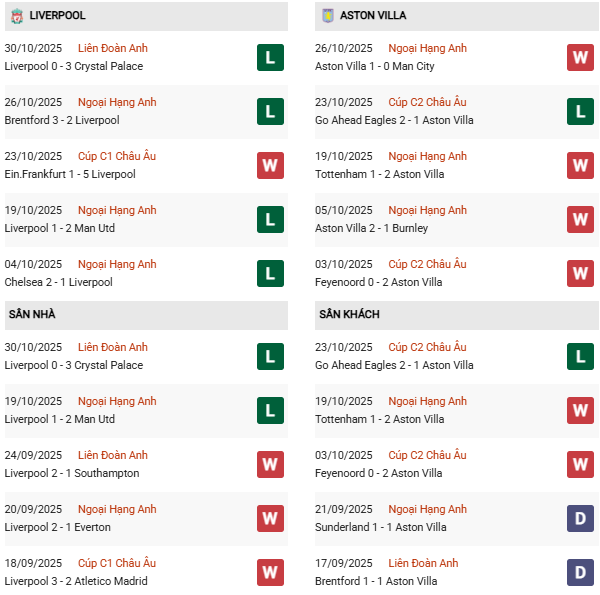Screen dimensions: 600x595
Task: Click W badge for Aston Villa 1-0 Man City
Action: point(580,58)
